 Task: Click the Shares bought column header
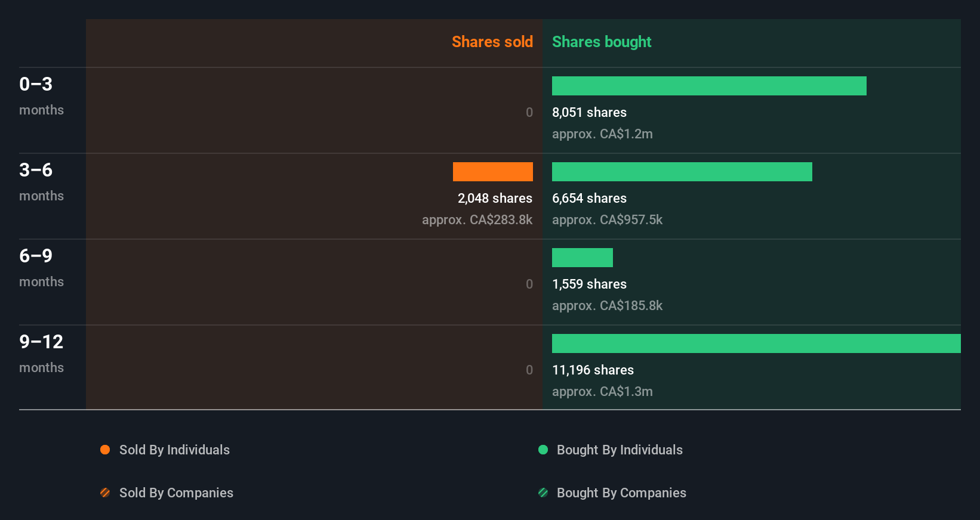point(602,42)
